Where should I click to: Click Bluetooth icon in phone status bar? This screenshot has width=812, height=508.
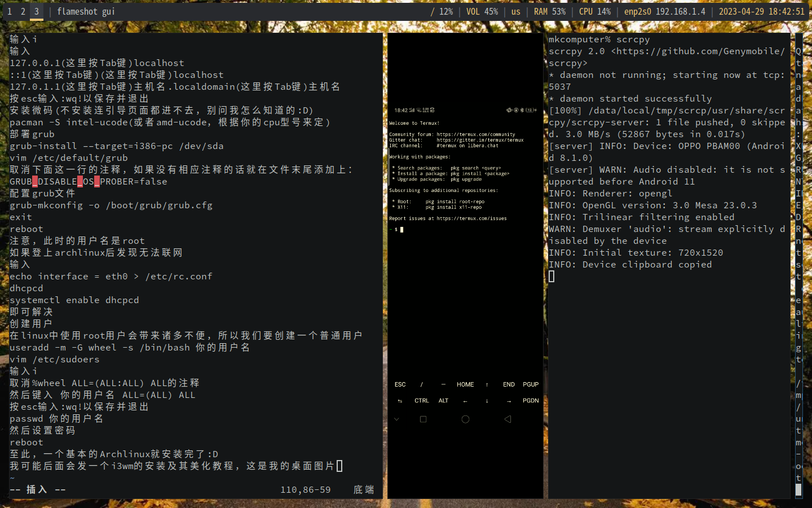tap(522, 110)
